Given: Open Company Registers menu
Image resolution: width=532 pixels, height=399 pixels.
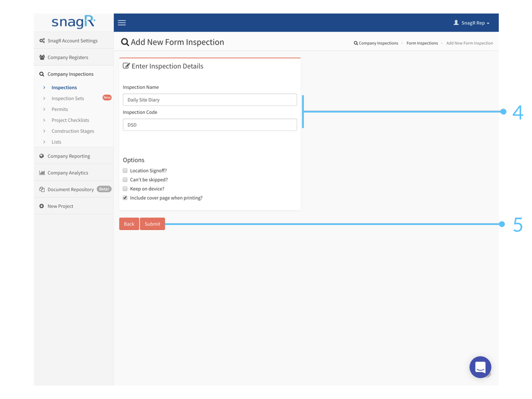Looking at the screenshot, I should 74,57.
